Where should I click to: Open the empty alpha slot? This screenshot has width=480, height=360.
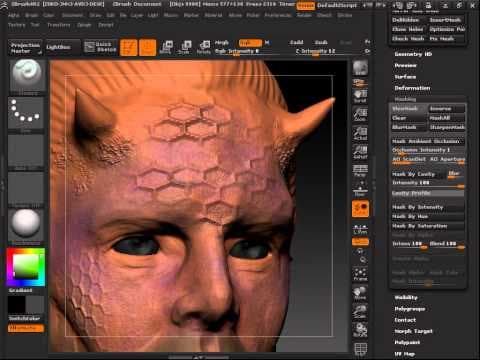click(x=26, y=151)
